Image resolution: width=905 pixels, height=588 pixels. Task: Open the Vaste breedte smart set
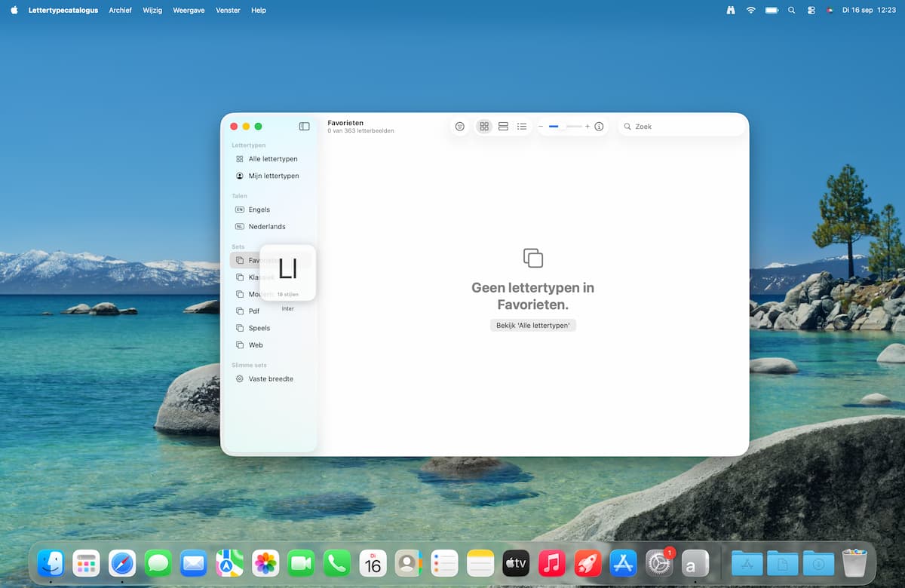(270, 378)
